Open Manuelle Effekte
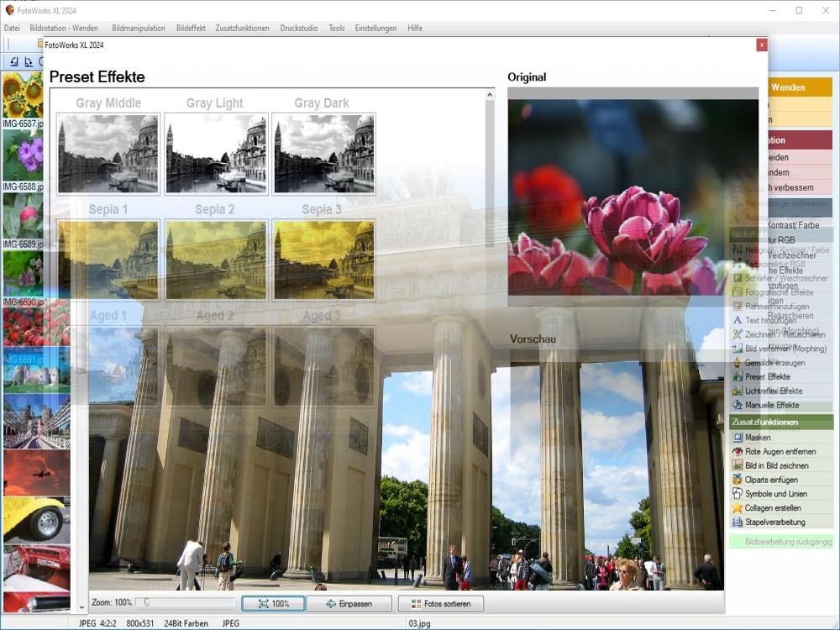Viewport: 840px width, 630px height. click(771, 405)
